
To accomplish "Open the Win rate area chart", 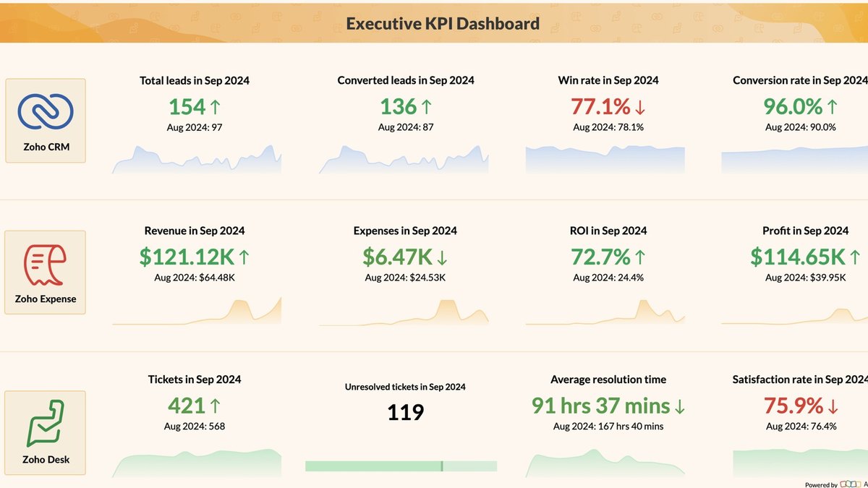I will (x=605, y=159).
